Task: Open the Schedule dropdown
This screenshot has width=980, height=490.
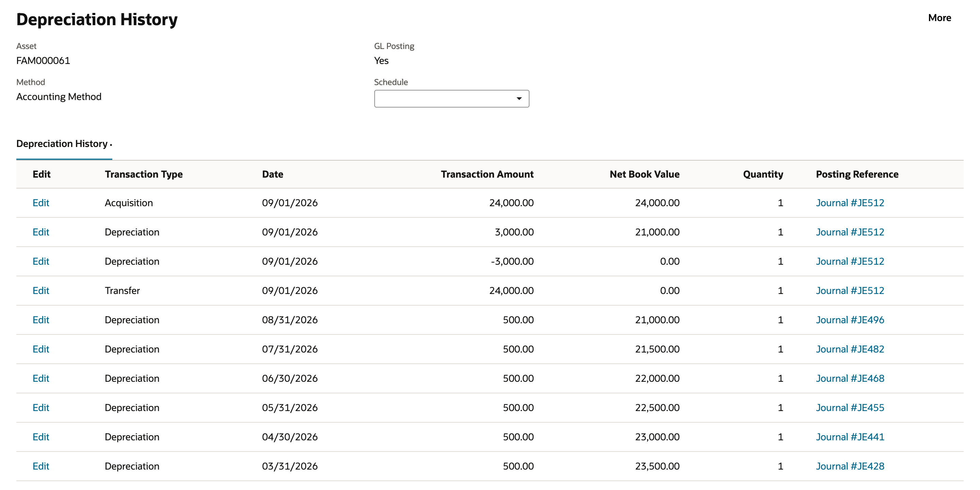Action: (x=451, y=99)
